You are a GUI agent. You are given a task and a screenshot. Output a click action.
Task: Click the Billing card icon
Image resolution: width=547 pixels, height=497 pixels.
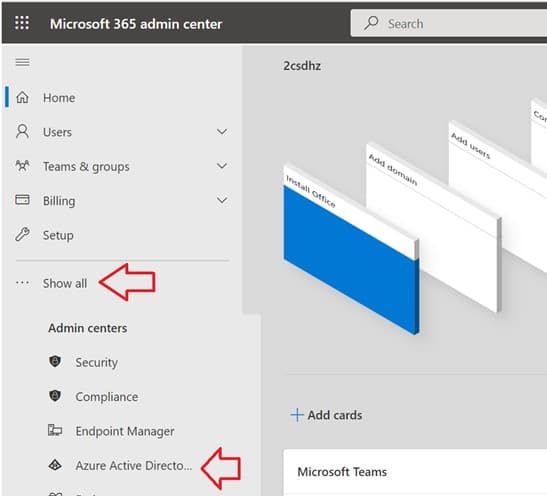click(x=22, y=200)
